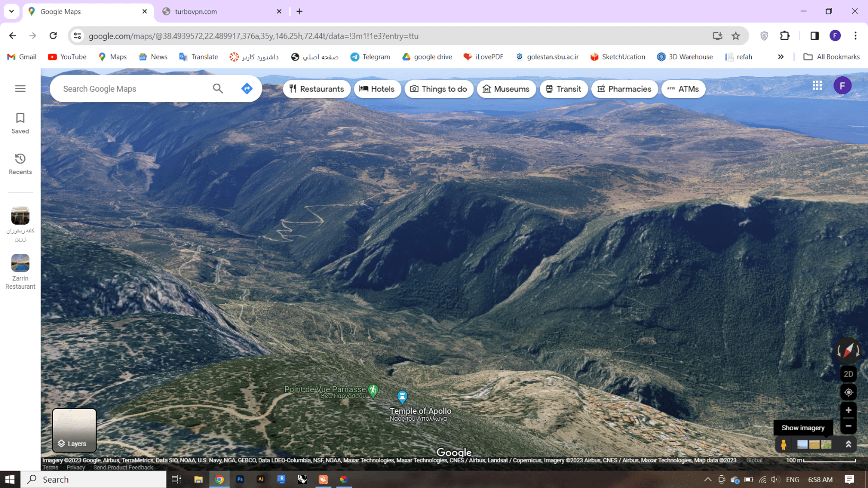Click the search magnifier icon
The height and width of the screenshot is (488, 868).
point(218,88)
